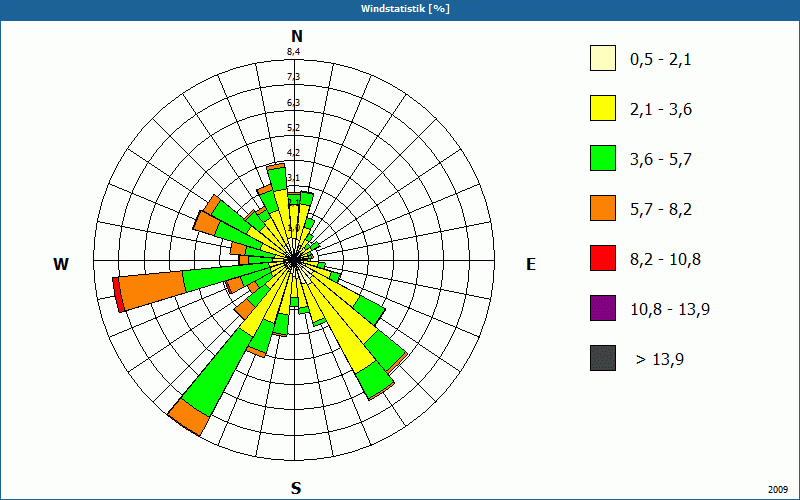Click the legend label '8,2 - 10,8'
This screenshot has height=500, width=800.
tap(665, 260)
